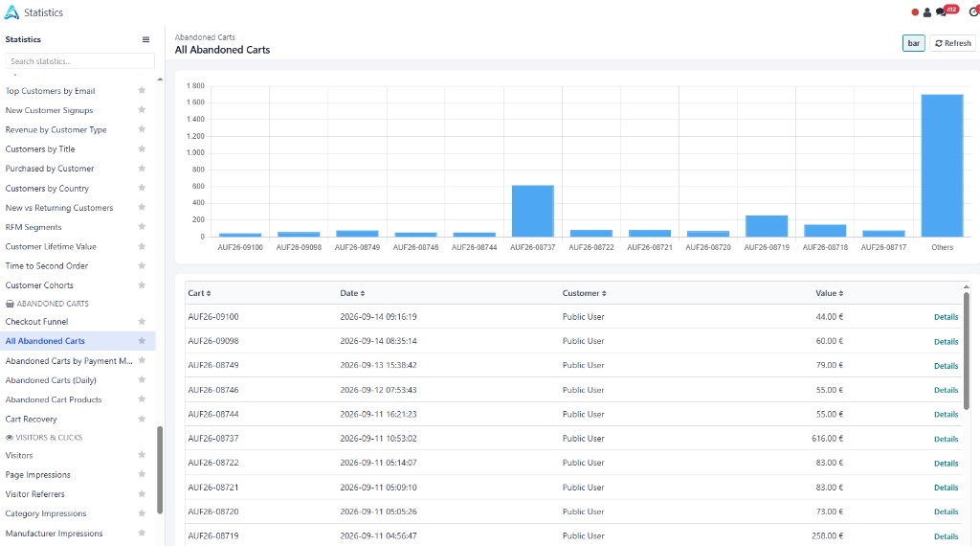The height and width of the screenshot is (546, 980).
Task: Sort table by Date column
Action: pos(352,293)
